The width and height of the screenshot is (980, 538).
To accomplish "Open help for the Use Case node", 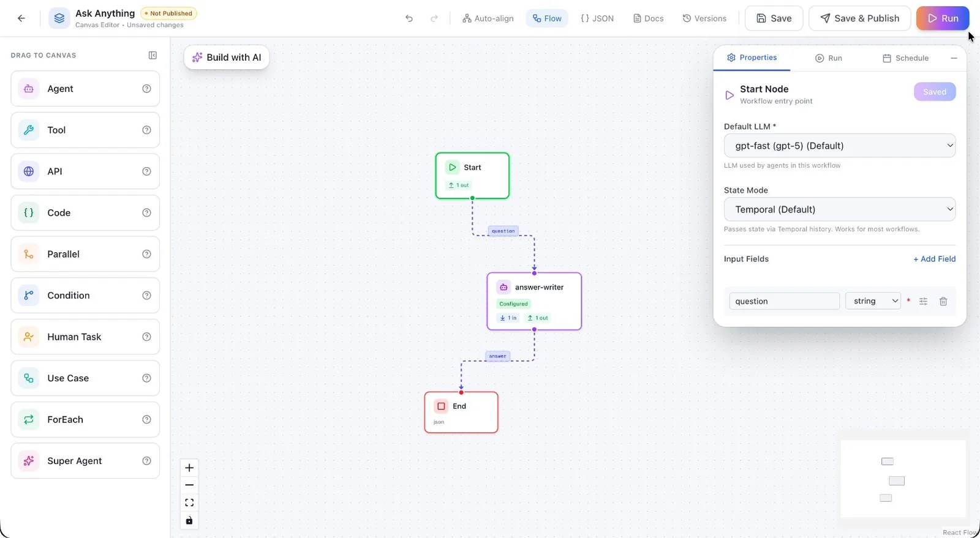I will [146, 378].
